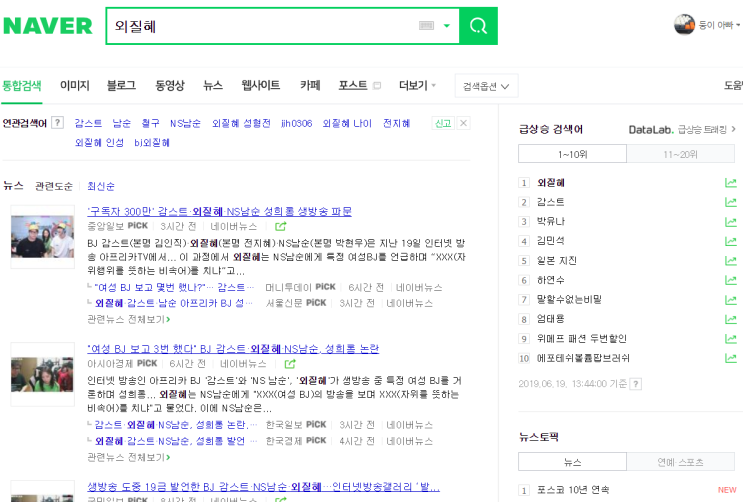Switch to the 이미지 tab
The width and height of the screenshot is (743, 502).
(x=74, y=86)
